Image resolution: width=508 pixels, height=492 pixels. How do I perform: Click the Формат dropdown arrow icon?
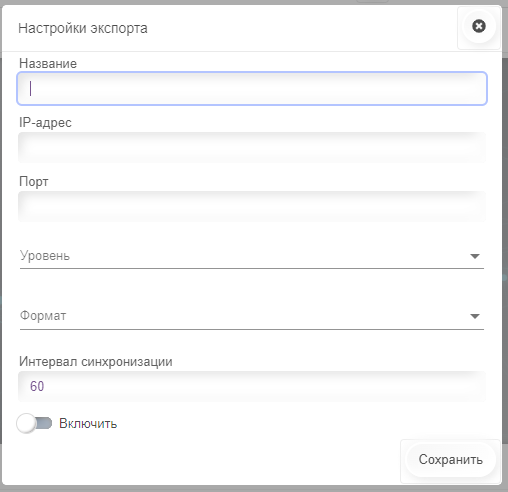point(475,316)
